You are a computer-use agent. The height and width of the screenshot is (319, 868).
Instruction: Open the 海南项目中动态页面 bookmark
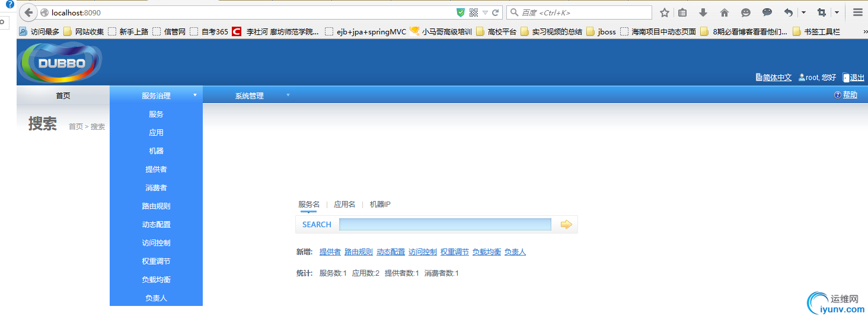point(658,31)
